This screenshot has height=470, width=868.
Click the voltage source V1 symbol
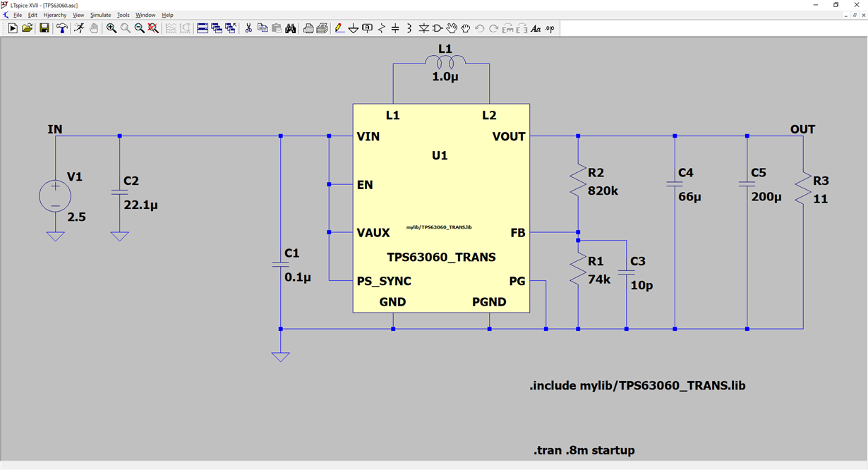[55, 195]
